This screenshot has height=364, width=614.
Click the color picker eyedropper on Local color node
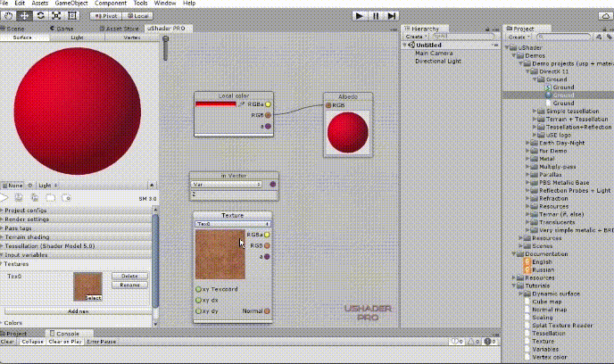[241, 104]
